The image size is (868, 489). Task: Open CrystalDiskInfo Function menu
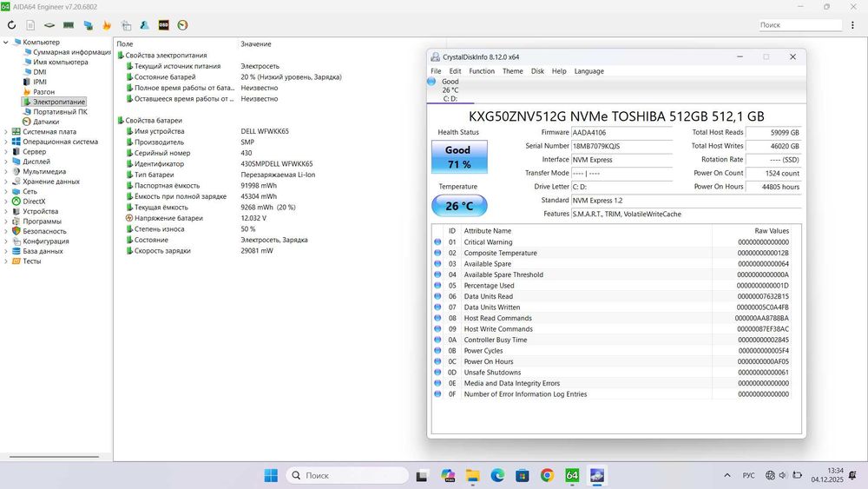[x=482, y=71]
